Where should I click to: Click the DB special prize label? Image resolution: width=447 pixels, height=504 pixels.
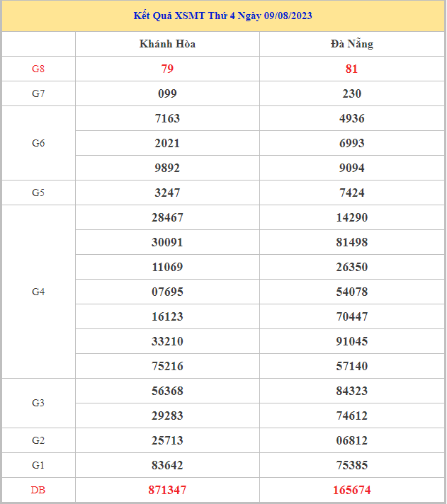[38, 490]
